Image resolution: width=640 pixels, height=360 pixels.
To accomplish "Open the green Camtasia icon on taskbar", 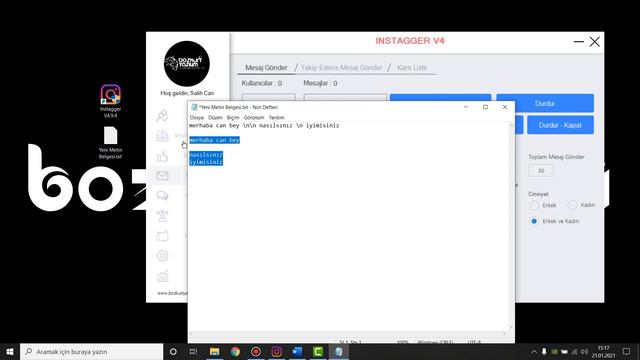I will tap(318, 351).
